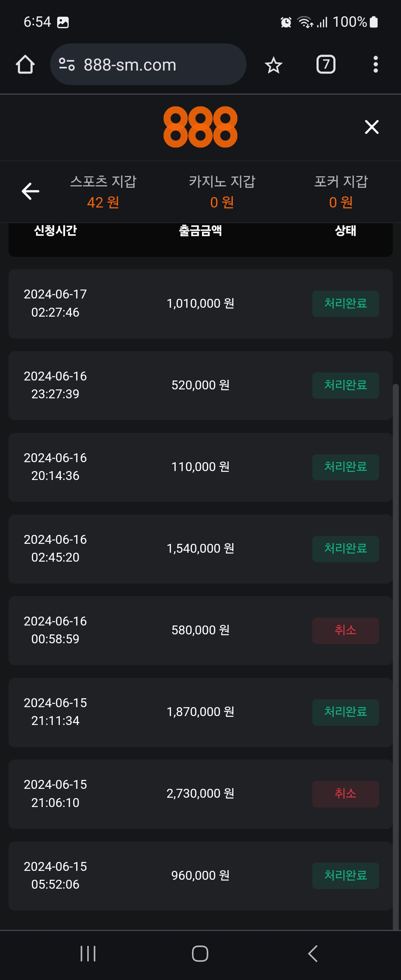Tap 취소 status on 580,000 원 withdrawal
This screenshot has height=980, width=401.
click(345, 630)
